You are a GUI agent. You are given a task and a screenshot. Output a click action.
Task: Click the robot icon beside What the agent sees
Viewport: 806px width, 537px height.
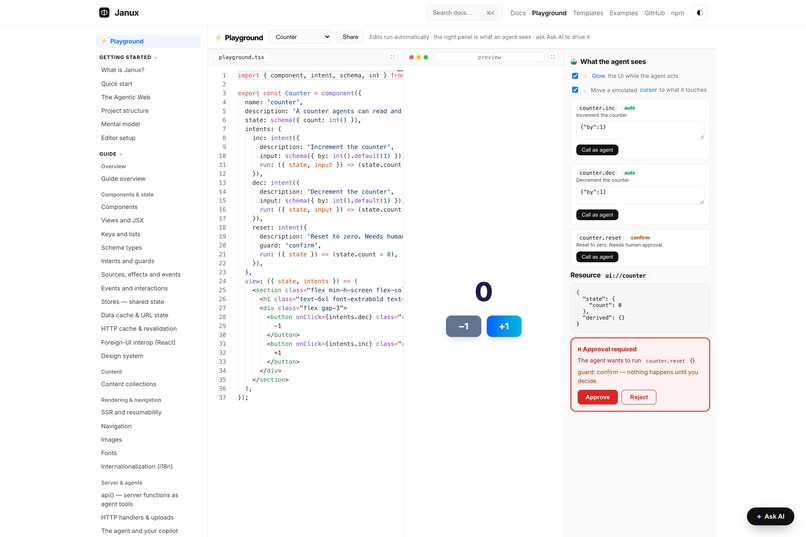(574, 62)
